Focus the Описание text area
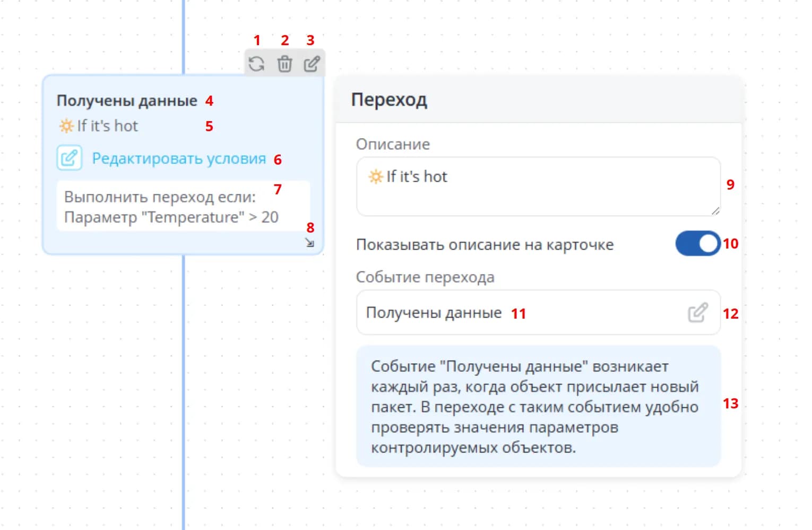 click(538, 186)
